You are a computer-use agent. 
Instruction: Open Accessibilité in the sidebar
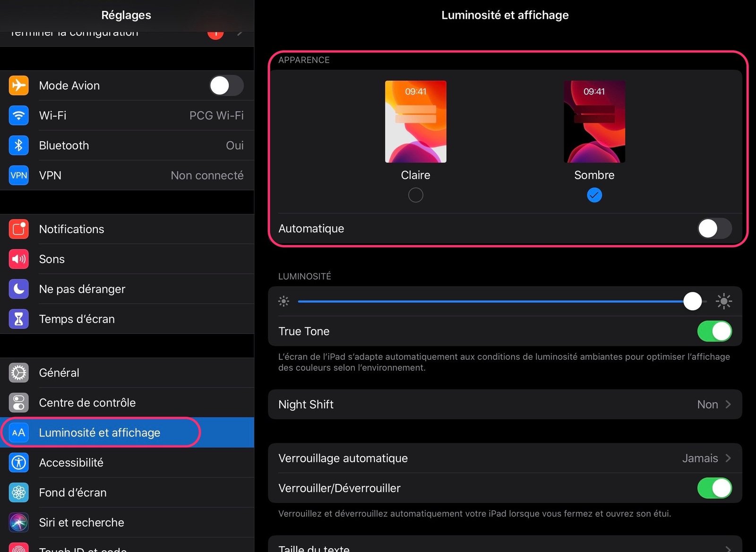(x=71, y=462)
